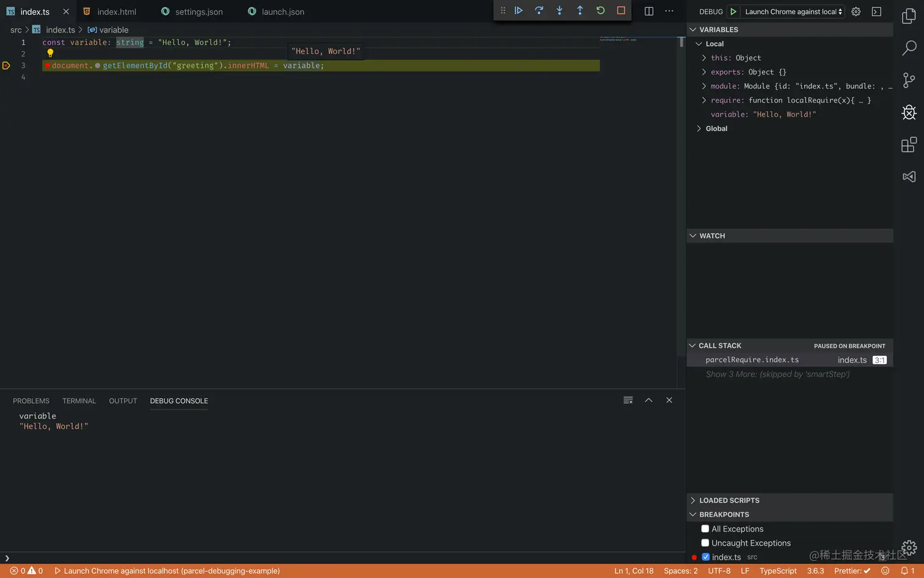The height and width of the screenshot is (578, 924).
Task: Expand the 'this: Object' variable
Action: tap(704, 58)
